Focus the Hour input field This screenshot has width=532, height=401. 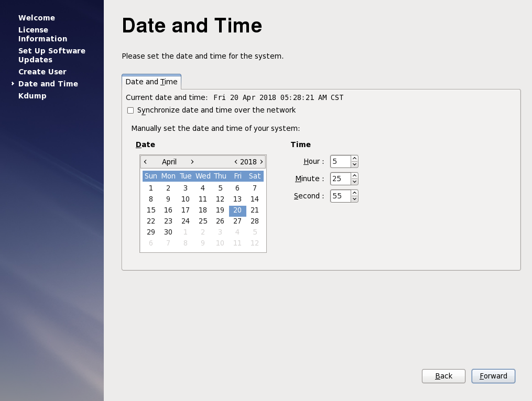[x=341, y=161]
